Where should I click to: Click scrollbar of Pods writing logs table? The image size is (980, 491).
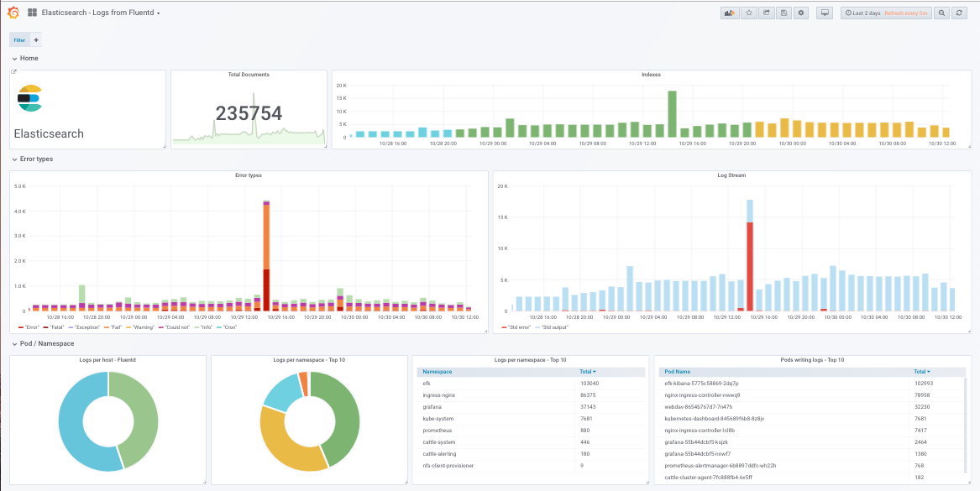tap(966, 425)
